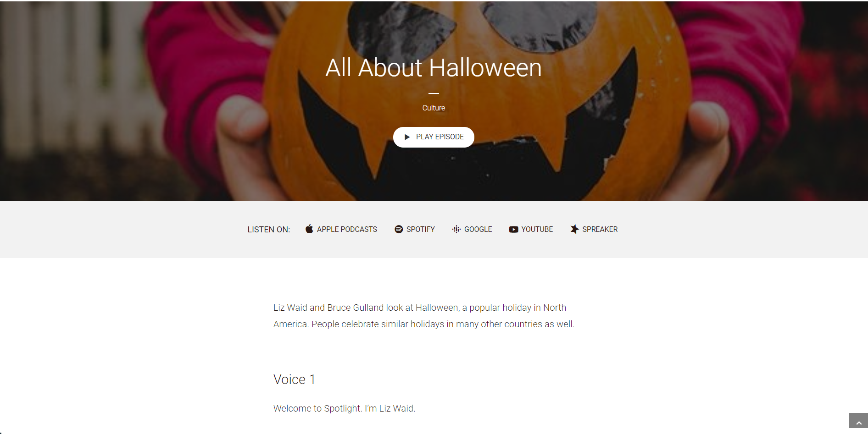This screenshot has height=434, width=868.
Task: Click the Welcome to Spotlight sentence
Action: tap(344, 408)
